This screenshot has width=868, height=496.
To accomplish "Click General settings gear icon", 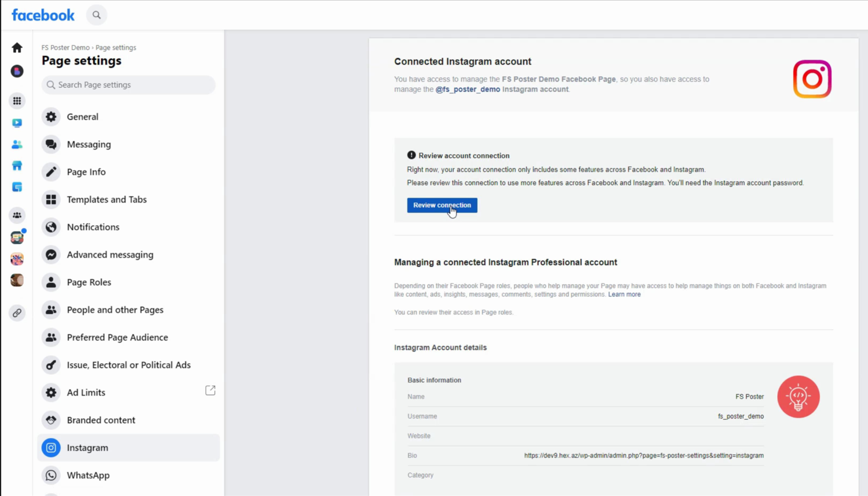I will point(51,117).
